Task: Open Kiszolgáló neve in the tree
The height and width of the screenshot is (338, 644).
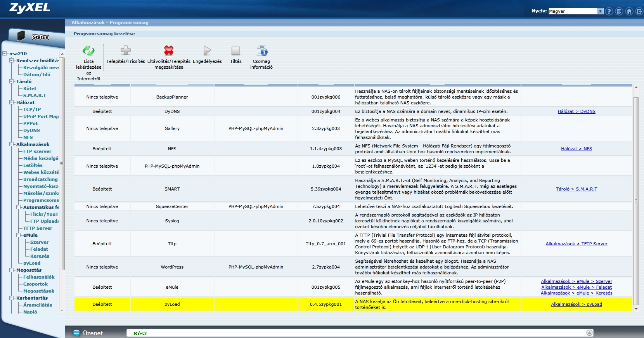Action: [41, 68]
